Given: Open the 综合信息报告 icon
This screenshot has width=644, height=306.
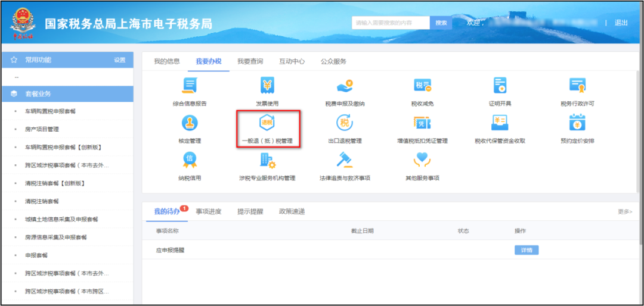Looking at the screenshot, I should point(190,86).
